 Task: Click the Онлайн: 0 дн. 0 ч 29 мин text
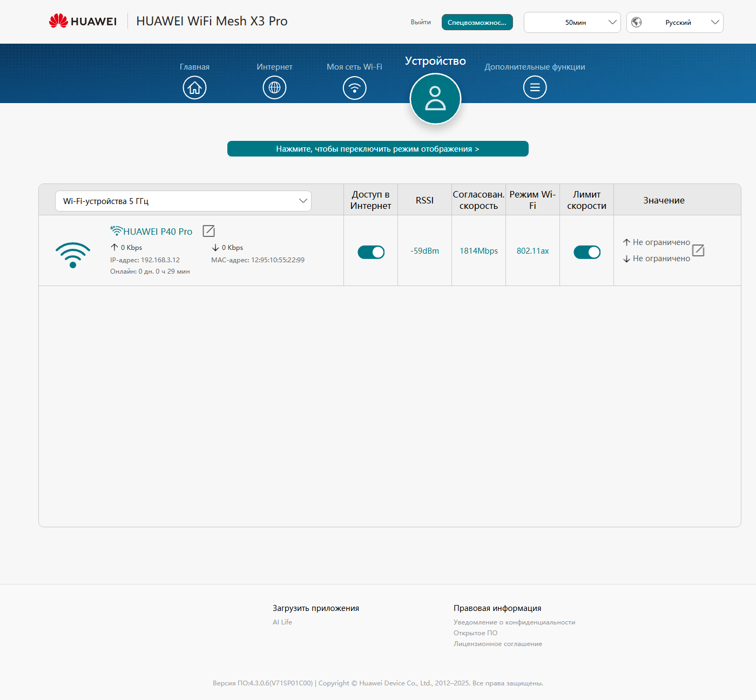pos(150,271)
